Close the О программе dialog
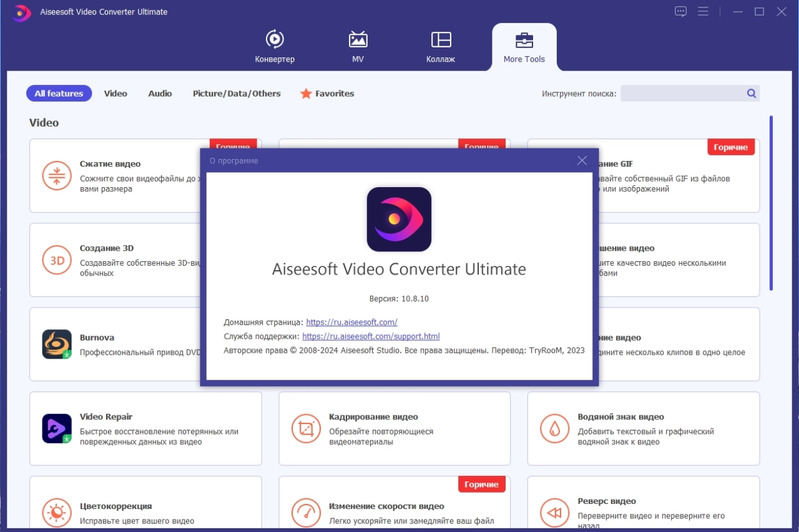Screen dimensions: 799x532 (x=582, y=160)
